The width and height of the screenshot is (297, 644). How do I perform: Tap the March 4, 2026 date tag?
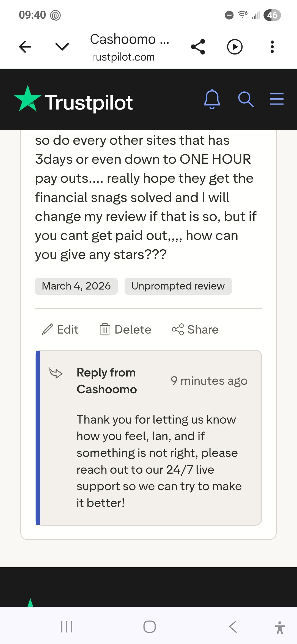pos(76,286)
